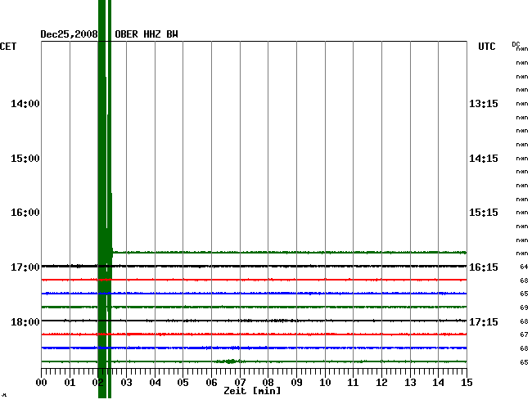Select the 14:00 CET time label
Screen dimensions: 532x404
25,103
